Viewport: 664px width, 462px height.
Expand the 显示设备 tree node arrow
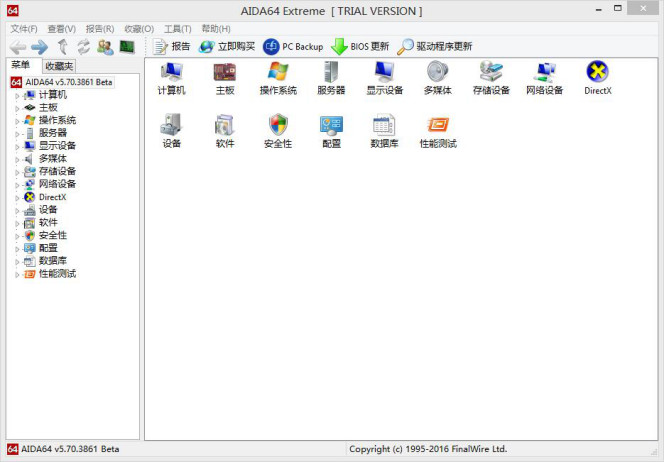17,147
